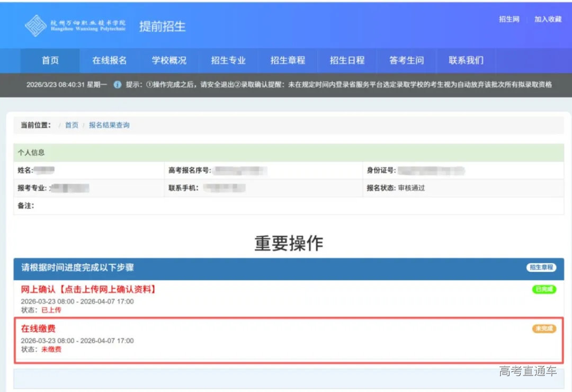This screenshot has width=572, height=392.
Task: Navigate to 招生章程 in the navigation bar
Action: [288, 60]
